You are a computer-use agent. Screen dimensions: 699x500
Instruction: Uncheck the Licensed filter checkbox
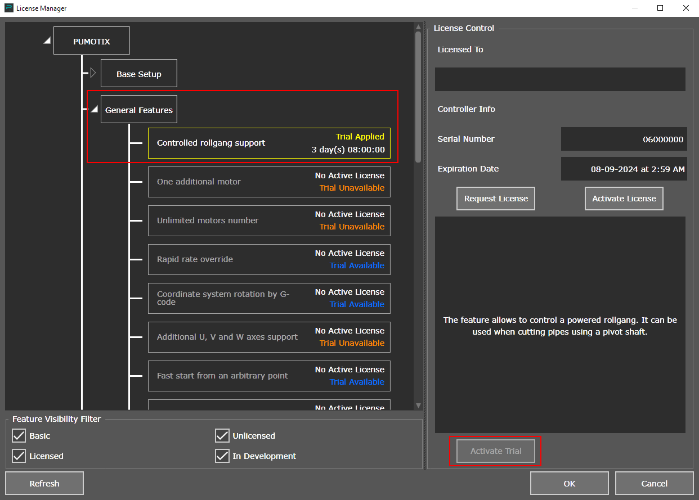(x=19, y=456)
